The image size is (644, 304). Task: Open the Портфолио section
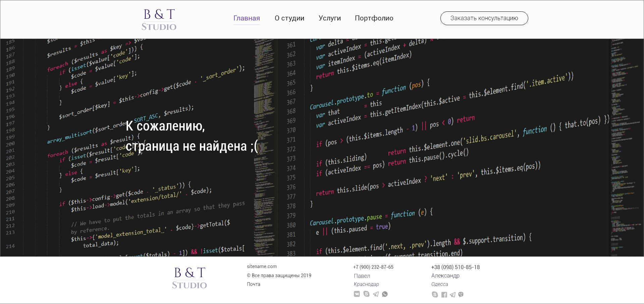coord(374,18)
